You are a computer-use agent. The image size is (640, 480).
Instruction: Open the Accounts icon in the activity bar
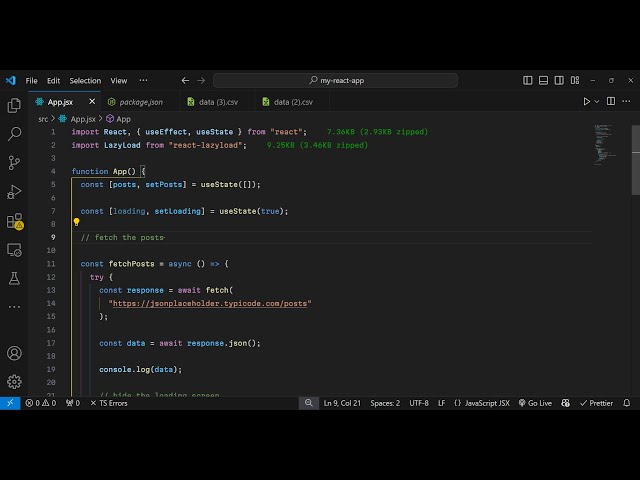[14, 353]
